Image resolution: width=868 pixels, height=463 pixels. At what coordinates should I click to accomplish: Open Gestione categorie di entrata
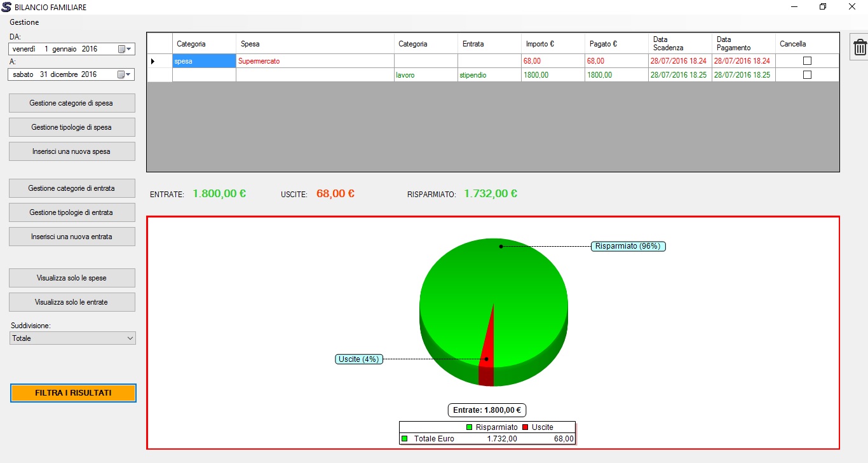tap(72, 188)
